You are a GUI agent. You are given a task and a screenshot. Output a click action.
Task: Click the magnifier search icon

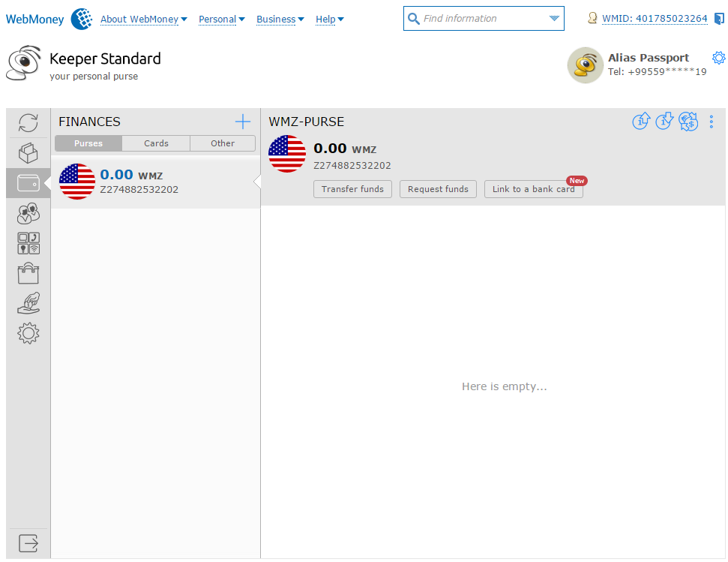pyautogui.click(x=413, y=19)
